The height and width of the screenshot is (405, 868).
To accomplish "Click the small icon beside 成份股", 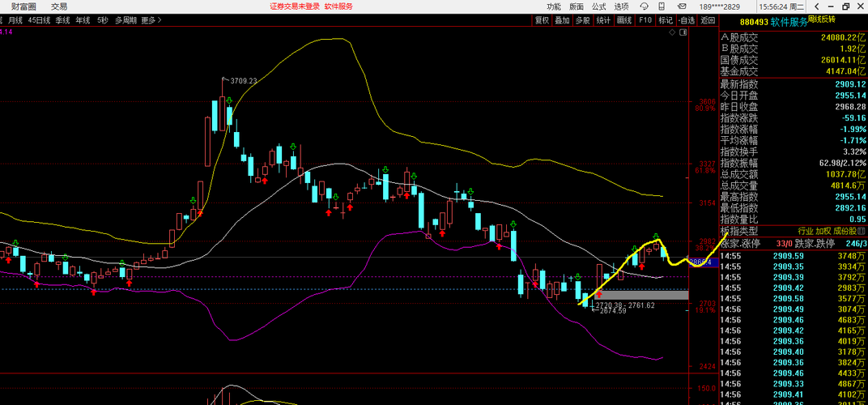I will [862, 231].
